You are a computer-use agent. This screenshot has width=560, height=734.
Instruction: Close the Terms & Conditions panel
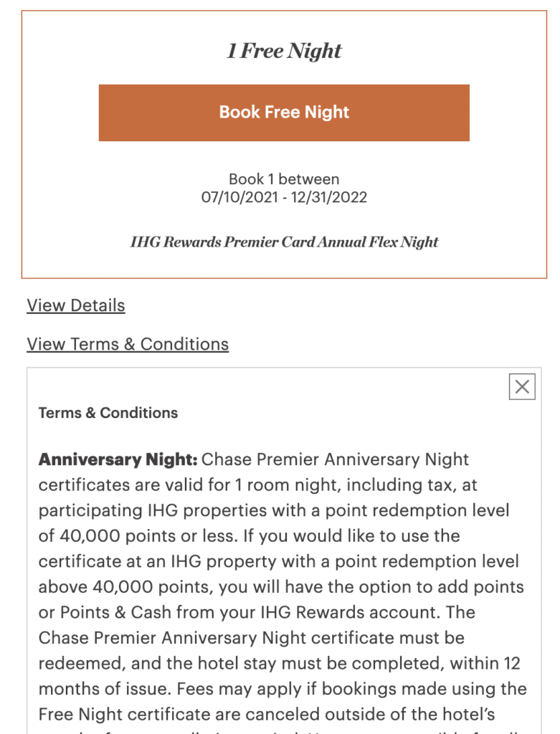(x=522, y=387)
